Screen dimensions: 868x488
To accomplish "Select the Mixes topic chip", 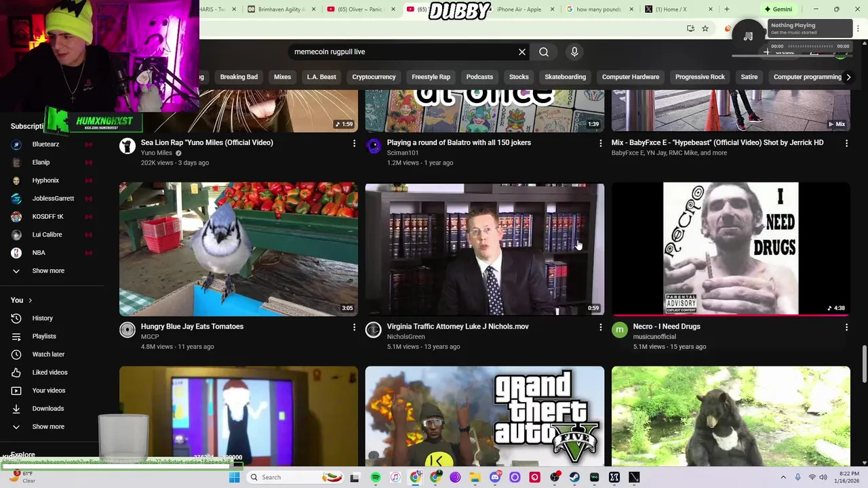I will pyautogui.click(x=282, y=77).
